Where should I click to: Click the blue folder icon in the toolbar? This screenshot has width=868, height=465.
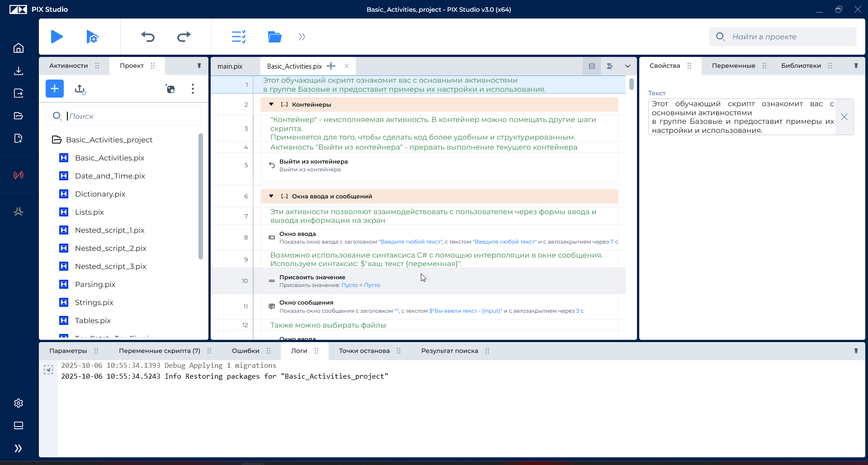(x=274, y=37)
